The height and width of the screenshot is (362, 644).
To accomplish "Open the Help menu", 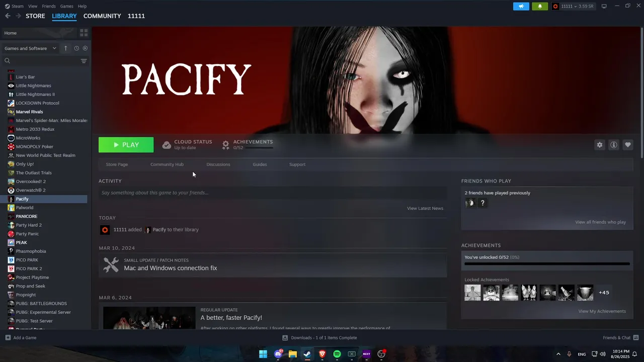I will [82, 6].
